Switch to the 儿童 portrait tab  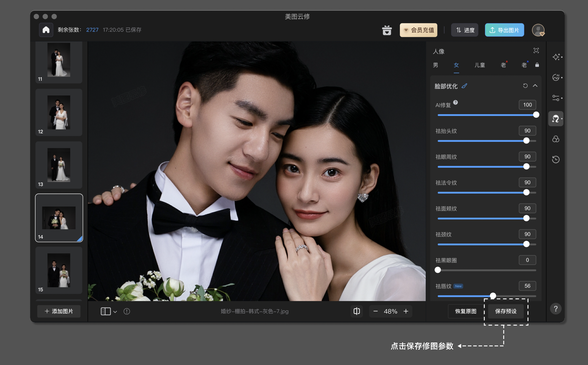click(479, 65)
